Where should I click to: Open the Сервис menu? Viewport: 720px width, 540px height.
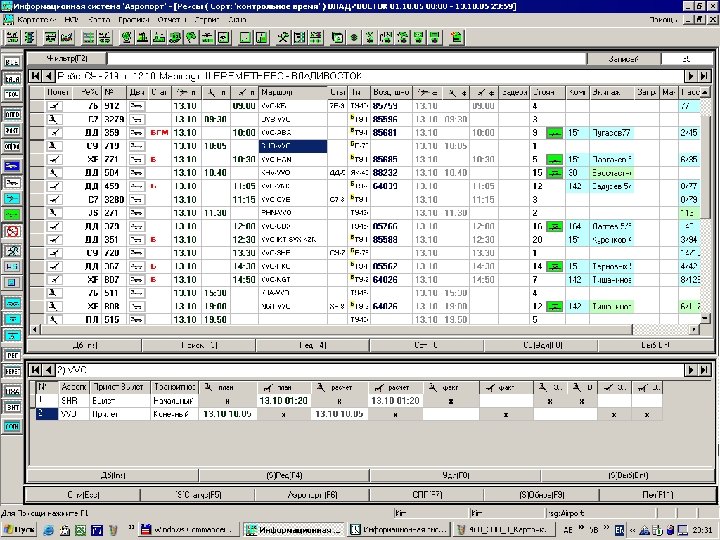(207, 20)
